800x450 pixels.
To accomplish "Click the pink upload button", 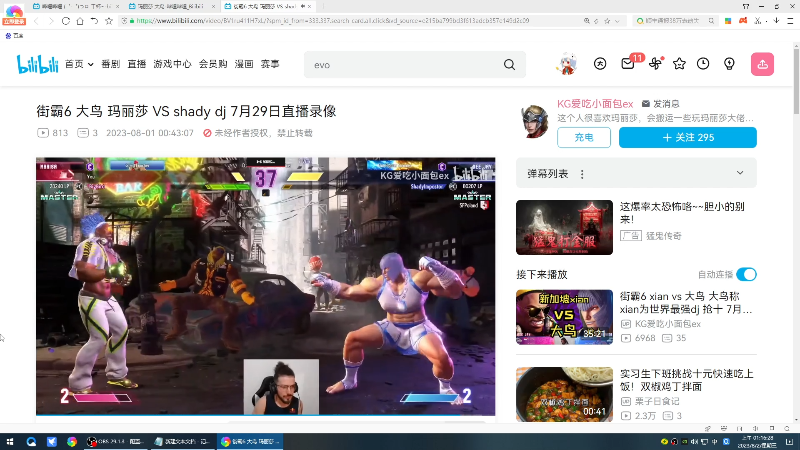I will pyautogui.click(x=762, y=64).
